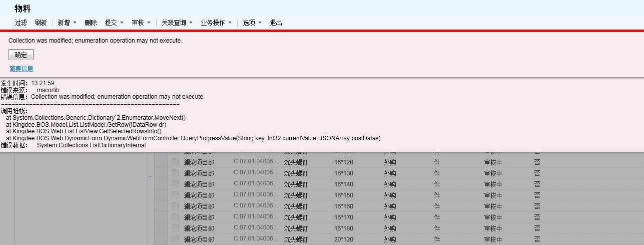Expand the 业务操作 dropdown menu
644x245 pixels.
click(x=230, y=23)
